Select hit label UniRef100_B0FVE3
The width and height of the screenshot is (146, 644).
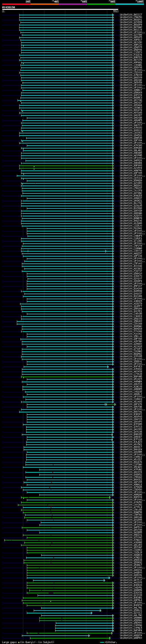tap(131, 366)
